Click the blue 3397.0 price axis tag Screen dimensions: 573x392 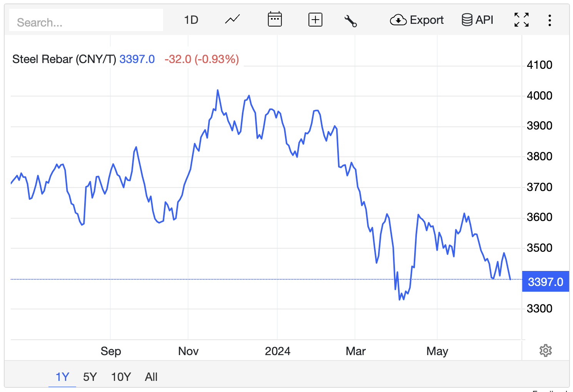(545, 282)
